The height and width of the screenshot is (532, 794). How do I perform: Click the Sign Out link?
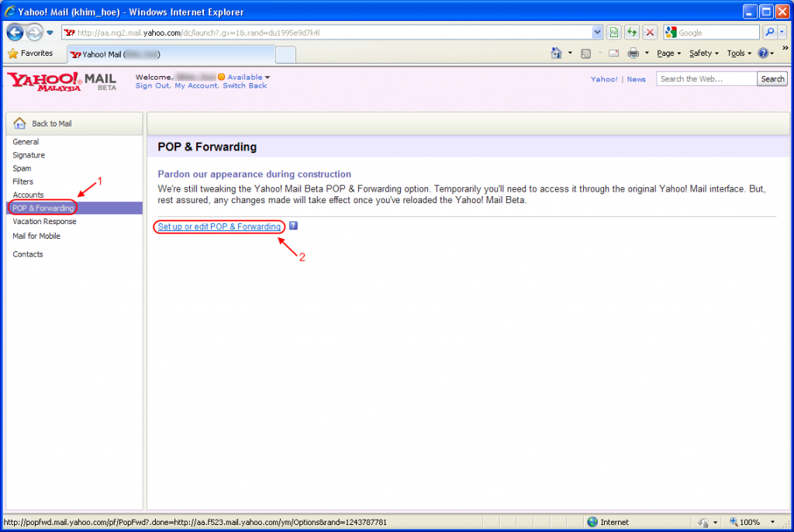[x=153, y=86]
